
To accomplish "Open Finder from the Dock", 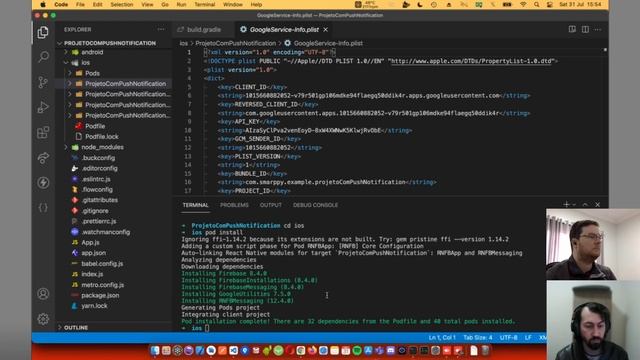I will tap(155, 350).
